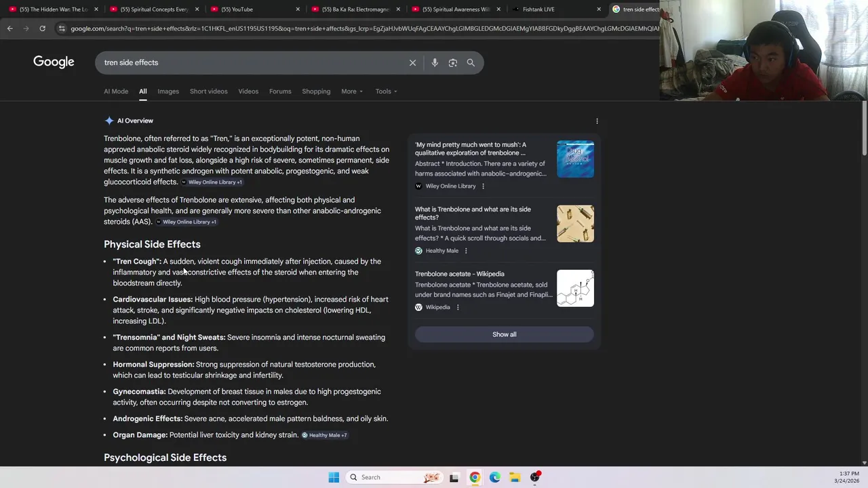868x488 pixels.
Task: Click the AI Overview sparkle icon
Action: pos(109,121)
